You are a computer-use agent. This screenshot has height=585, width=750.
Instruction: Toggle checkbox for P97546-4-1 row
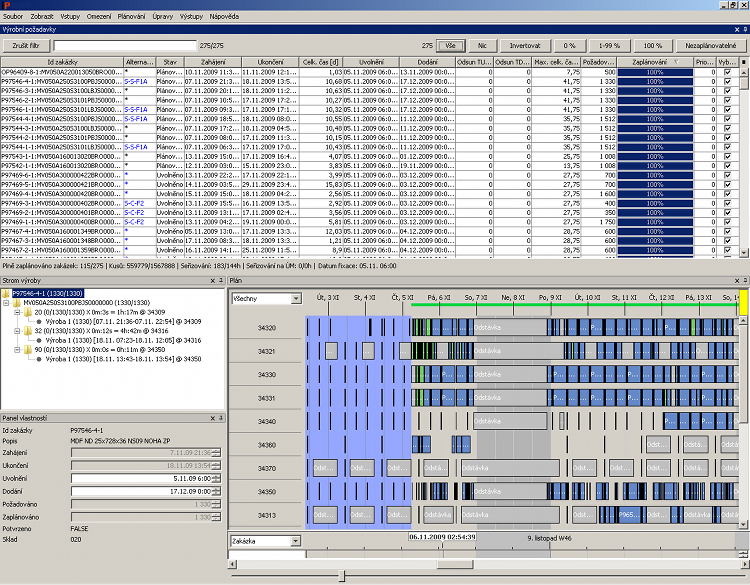[x=728, y=82]
